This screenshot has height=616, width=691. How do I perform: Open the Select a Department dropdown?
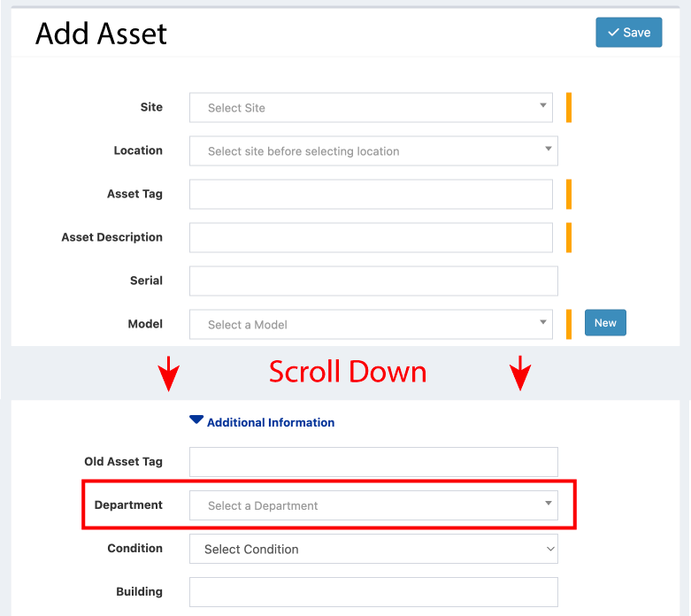pos(372,505)
